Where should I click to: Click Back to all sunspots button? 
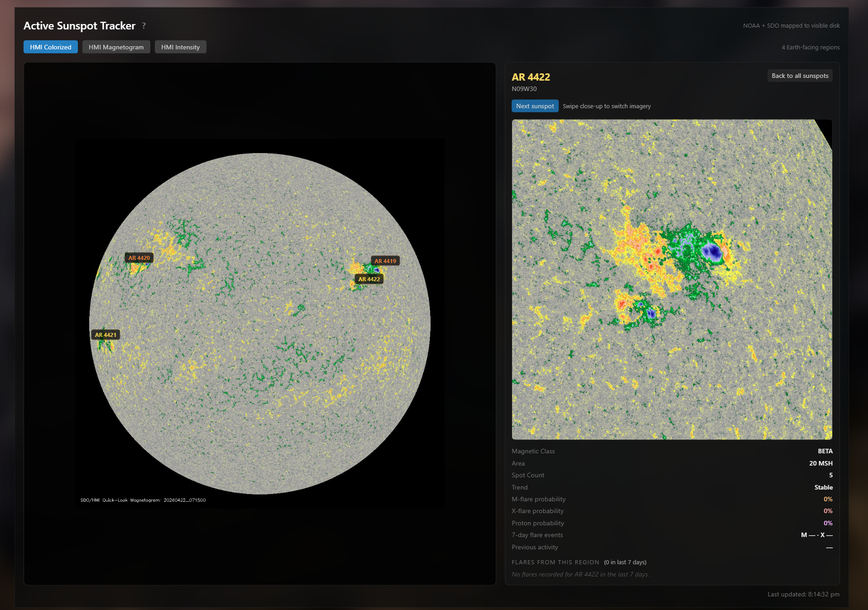click(x=800, y=76)
